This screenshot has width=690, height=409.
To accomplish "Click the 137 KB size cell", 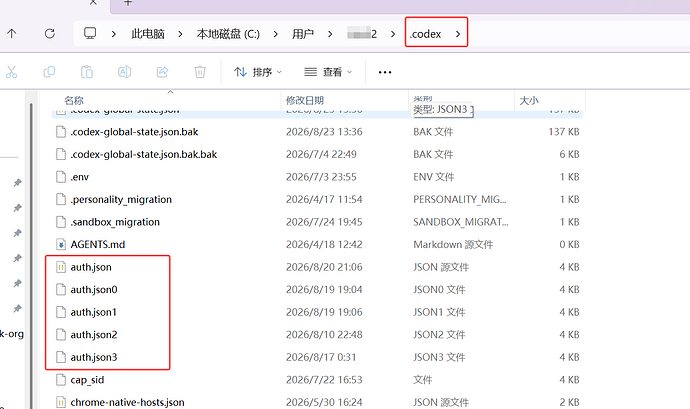I will (x=564, y=132).
